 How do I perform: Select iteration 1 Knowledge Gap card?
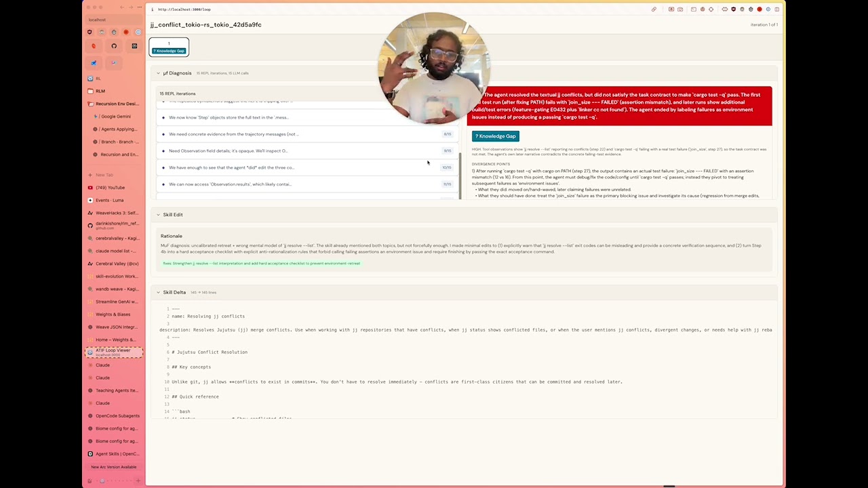(169, 47)
